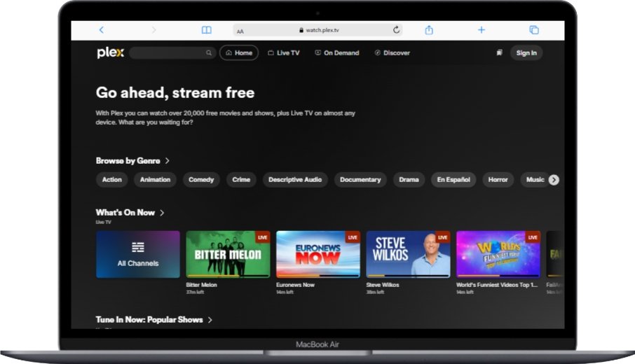The image size is (635, 364).
Task: Select the Comedy genre chip
Action: [201, 180]
